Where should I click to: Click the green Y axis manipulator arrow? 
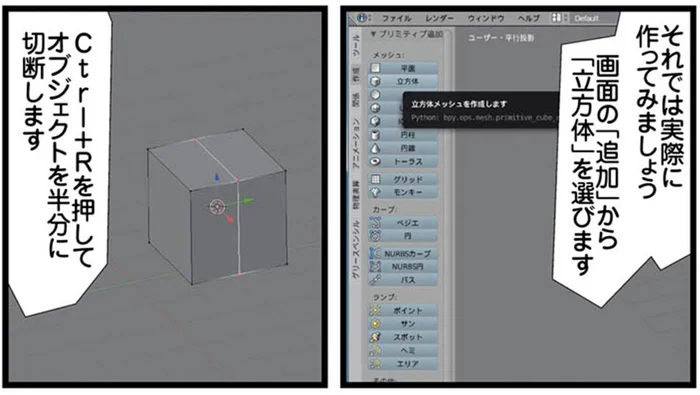(247, 201)
